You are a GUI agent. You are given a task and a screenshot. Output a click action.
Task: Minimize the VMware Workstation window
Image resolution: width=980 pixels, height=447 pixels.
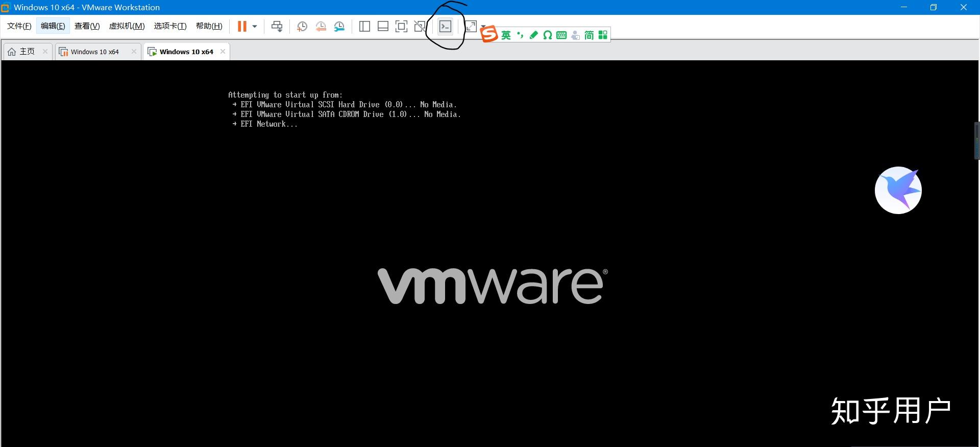[x=904, y=7]
